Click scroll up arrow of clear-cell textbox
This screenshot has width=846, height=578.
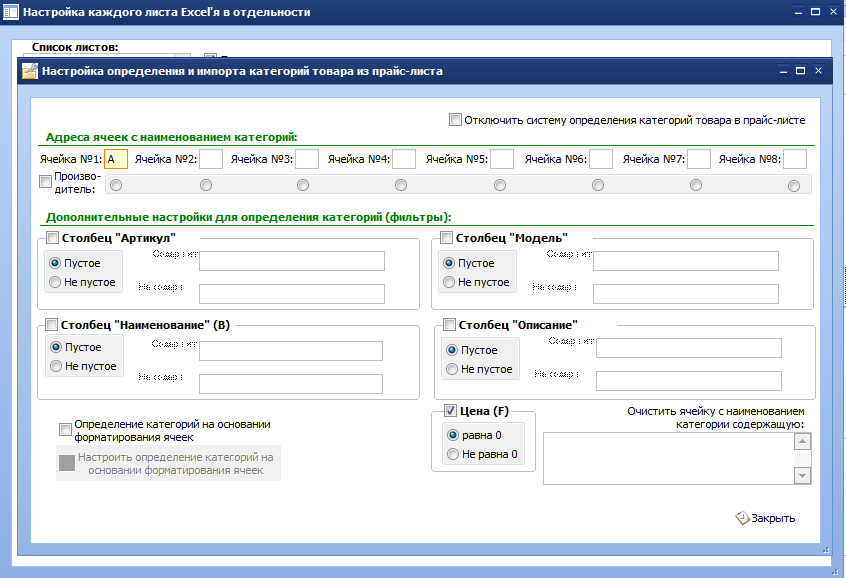click(802, 441)
